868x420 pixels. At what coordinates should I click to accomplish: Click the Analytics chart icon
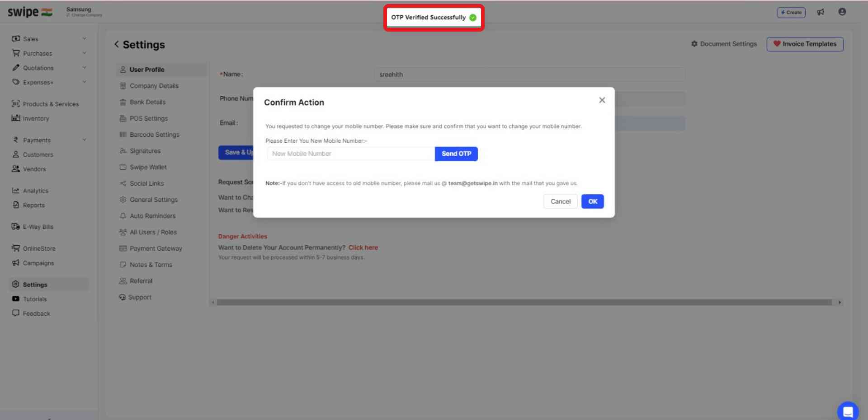(16, 191)
